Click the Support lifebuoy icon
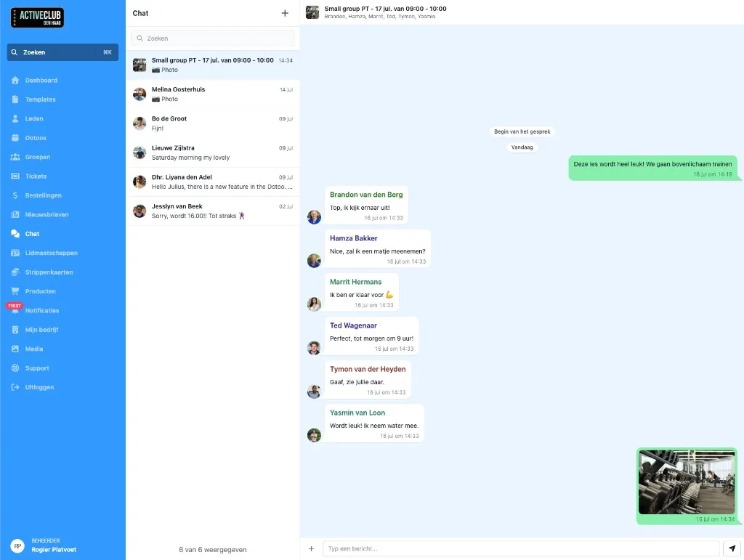The height and width of the screenshot is (560, 744). (x=15, y=368)
